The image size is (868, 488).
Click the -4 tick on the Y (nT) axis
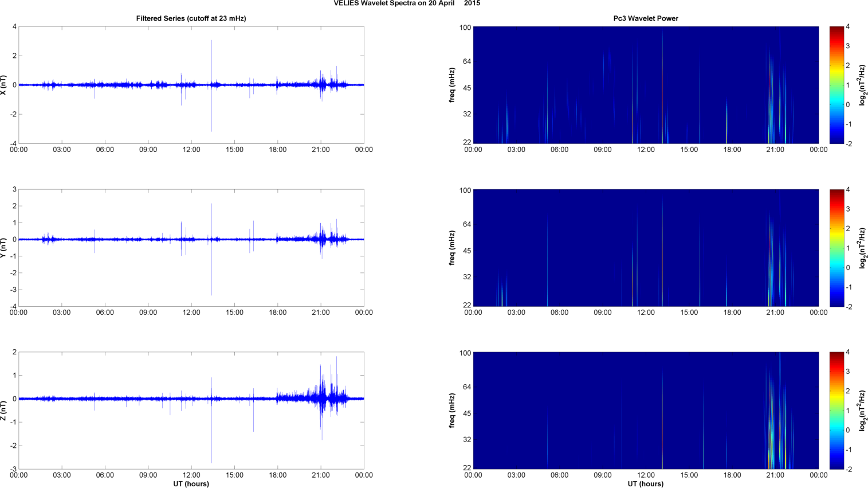pos(13,306)
